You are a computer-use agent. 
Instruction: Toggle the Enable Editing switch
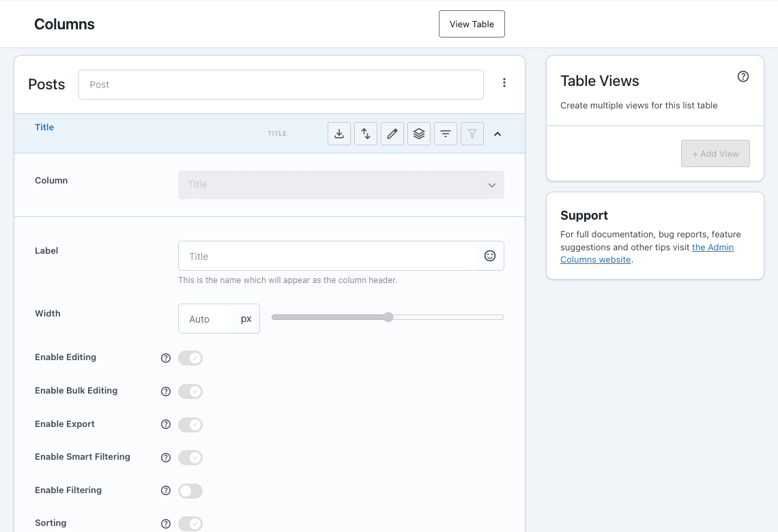[x=190, y=358]
